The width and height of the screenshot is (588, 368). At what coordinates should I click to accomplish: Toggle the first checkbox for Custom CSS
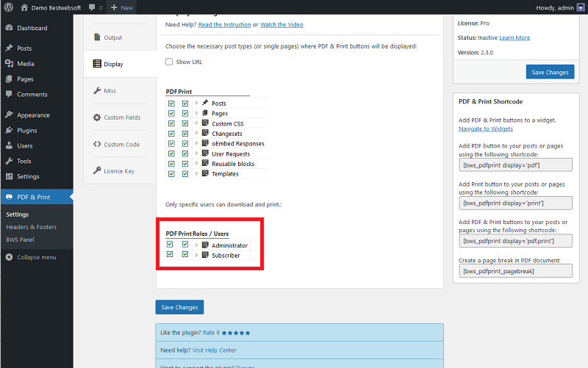[171, 123]
